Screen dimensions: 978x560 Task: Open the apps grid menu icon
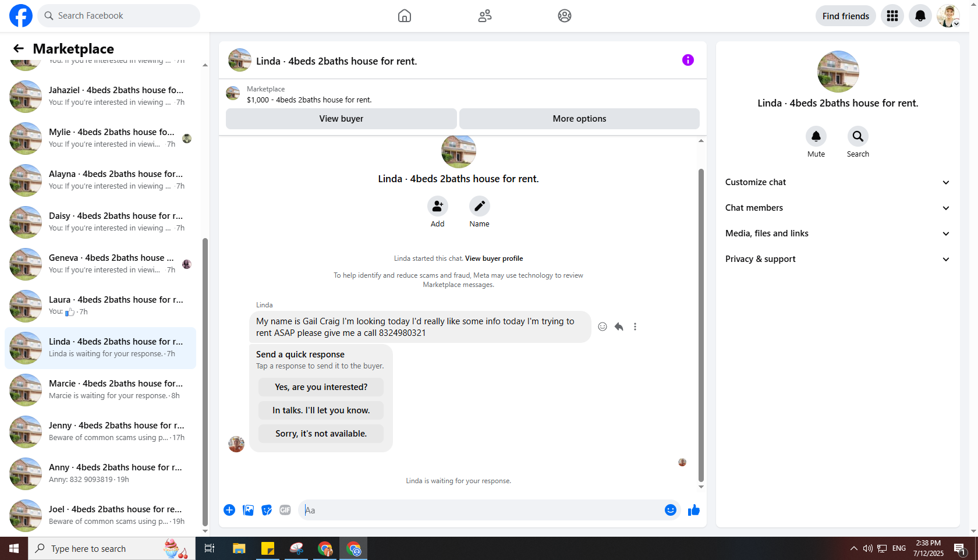(892, 16)
